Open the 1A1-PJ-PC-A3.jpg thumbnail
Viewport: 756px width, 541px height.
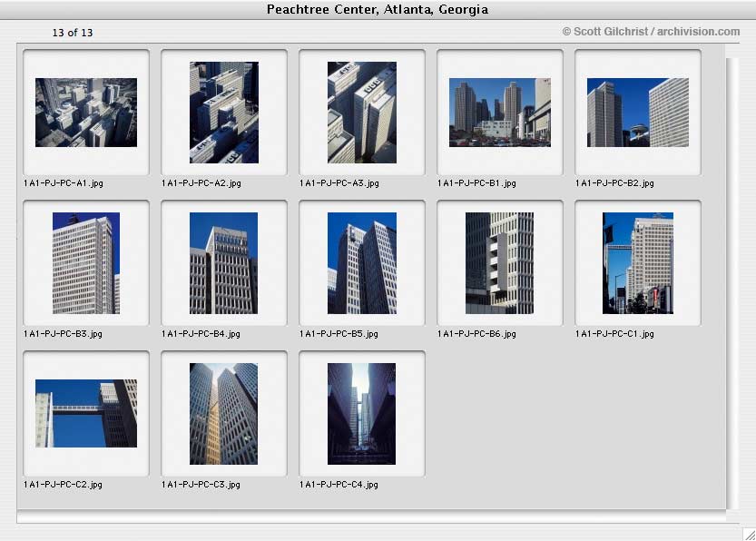tap(361, 113)
